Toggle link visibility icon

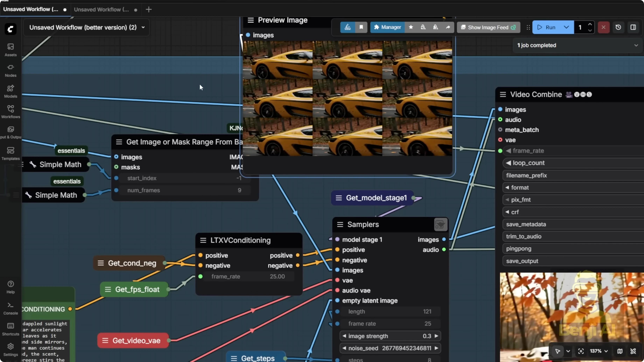click(633, 351)
